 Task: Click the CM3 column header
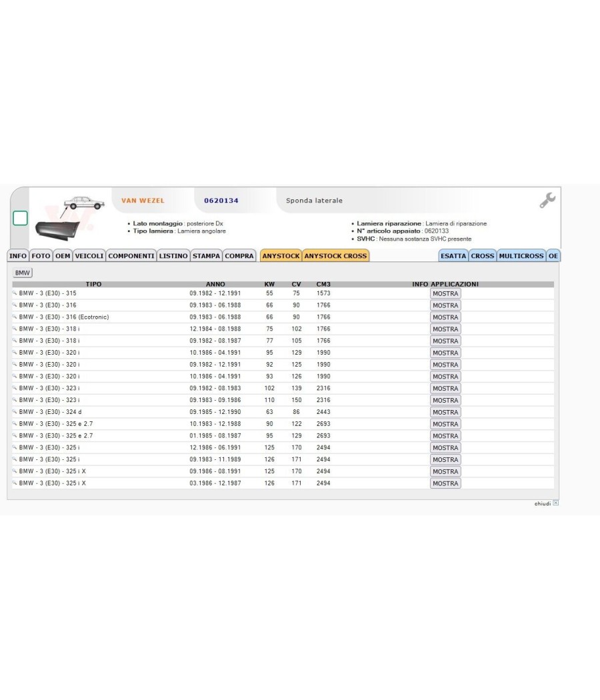coord(323,284)
